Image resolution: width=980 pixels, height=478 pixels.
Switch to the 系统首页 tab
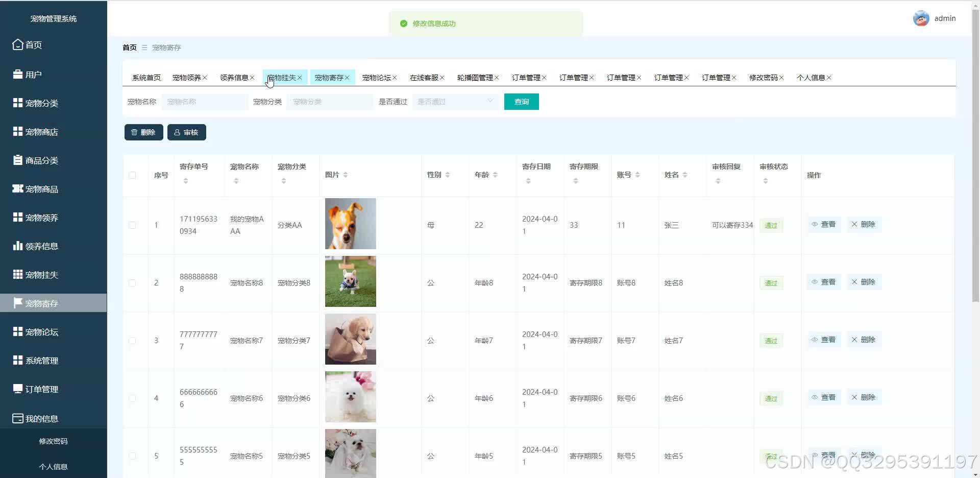[x=146, y=77]
